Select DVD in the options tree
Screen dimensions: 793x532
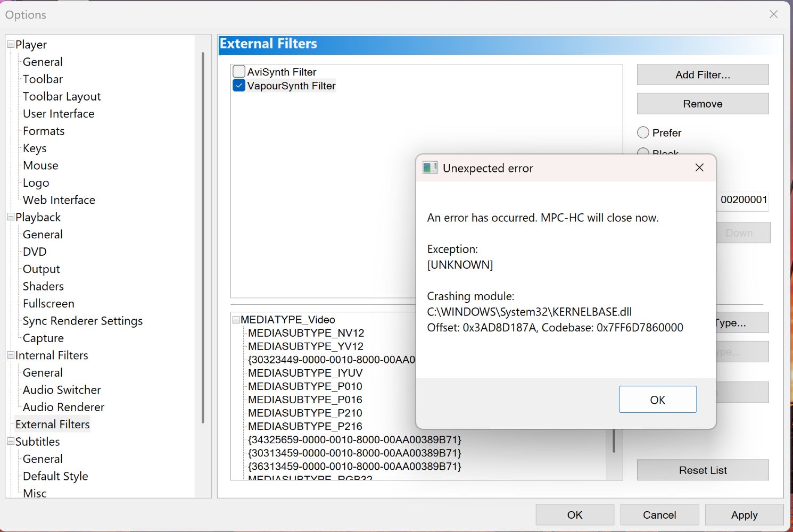[x=35, y=252]
